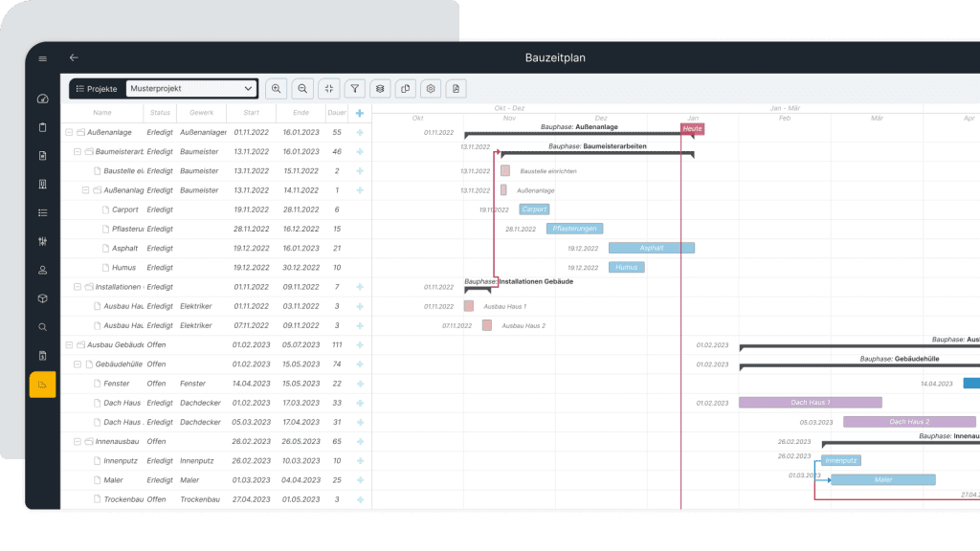Click the blue plus button in the table header
980x551 pixels.
(x=359, y=112)
